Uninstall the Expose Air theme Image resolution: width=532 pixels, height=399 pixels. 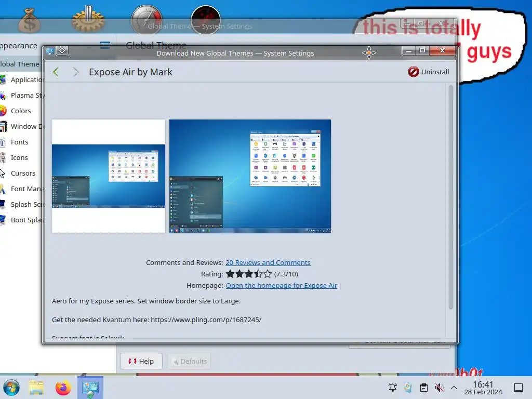click(429, 72)
